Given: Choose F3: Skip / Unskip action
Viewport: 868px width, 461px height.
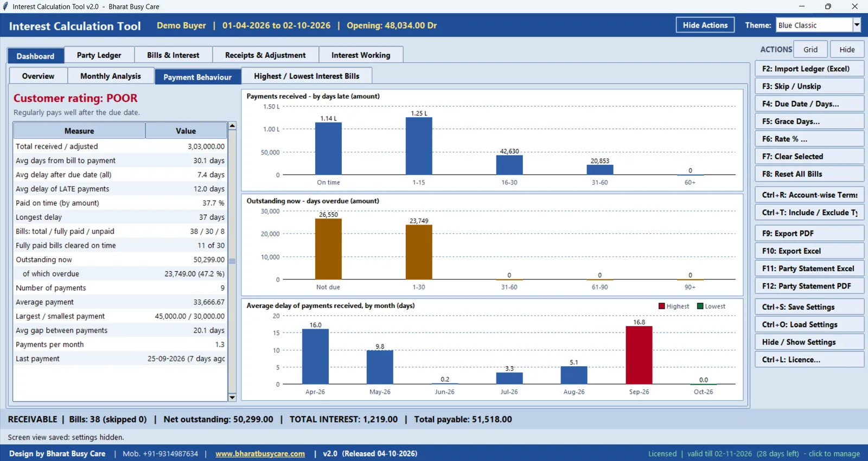Looking at the screenshot, I should pos(809,86).
